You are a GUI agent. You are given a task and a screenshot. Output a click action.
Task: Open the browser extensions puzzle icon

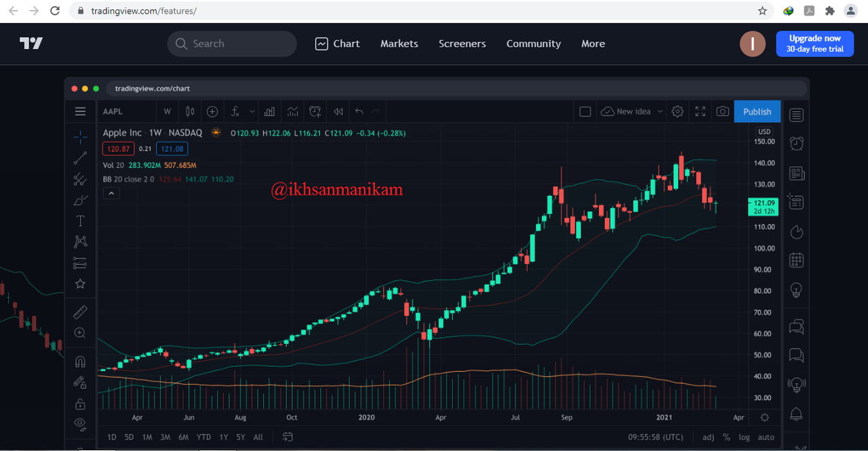pyautogui.click(x=829, y=11)
